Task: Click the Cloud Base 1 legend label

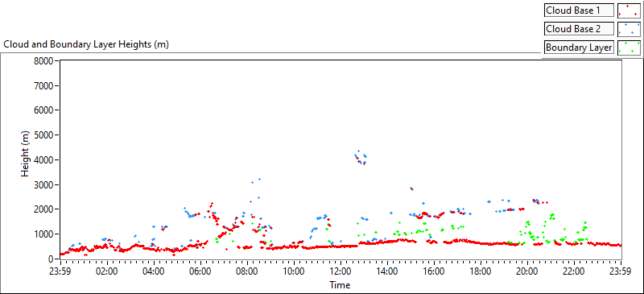Action: point(579,10)
